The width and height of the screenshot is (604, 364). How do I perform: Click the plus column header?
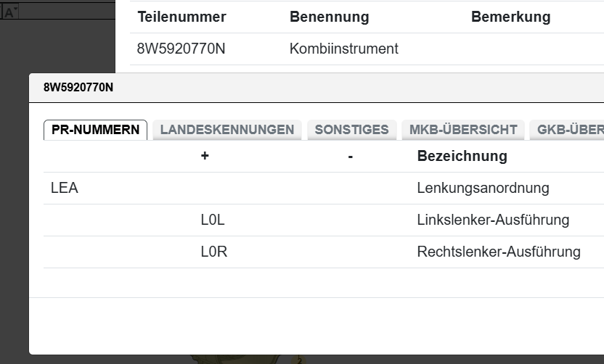[x=205, y=156]
